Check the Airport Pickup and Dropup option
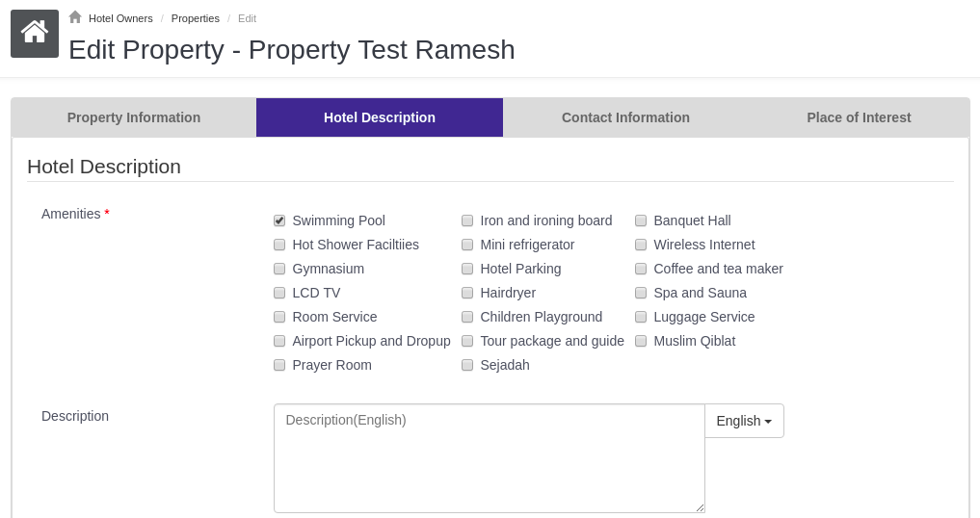 pyautogui.click(x=279, y=341)
